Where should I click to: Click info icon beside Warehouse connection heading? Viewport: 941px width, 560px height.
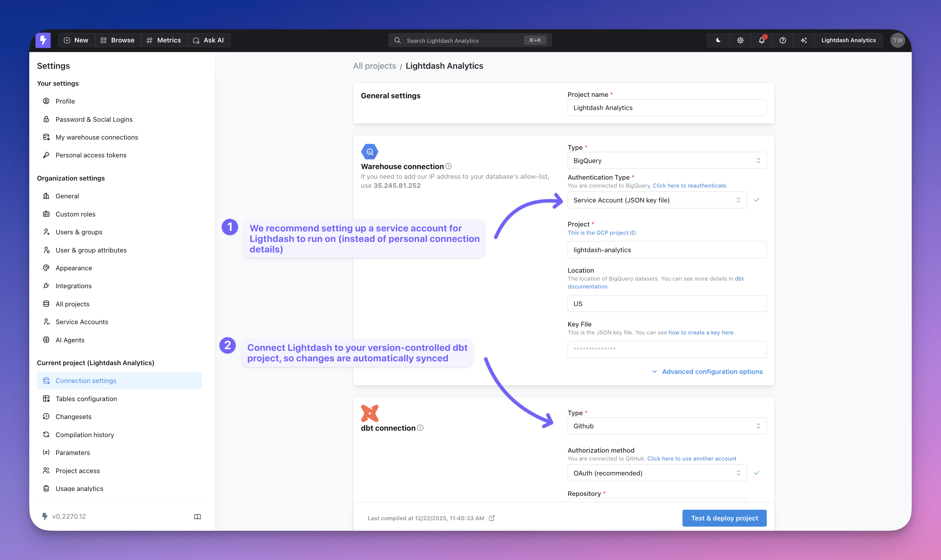point(449,166)
